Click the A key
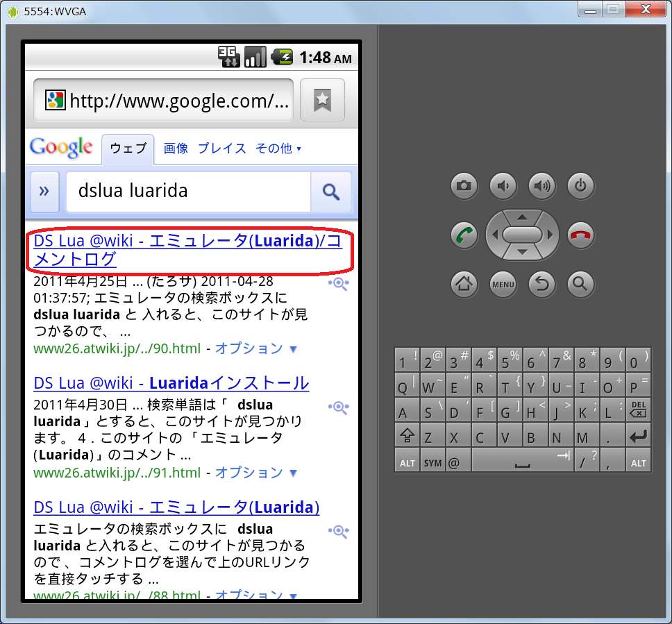Viewport: 672px width, 624px height. tap(407, 411)
